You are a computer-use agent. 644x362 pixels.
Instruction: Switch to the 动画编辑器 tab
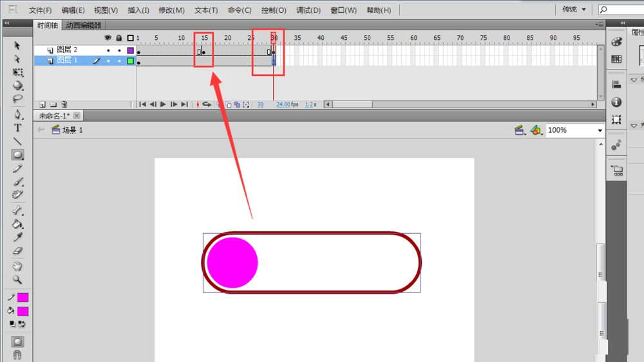pyautogui.click(x=83, y=25)
